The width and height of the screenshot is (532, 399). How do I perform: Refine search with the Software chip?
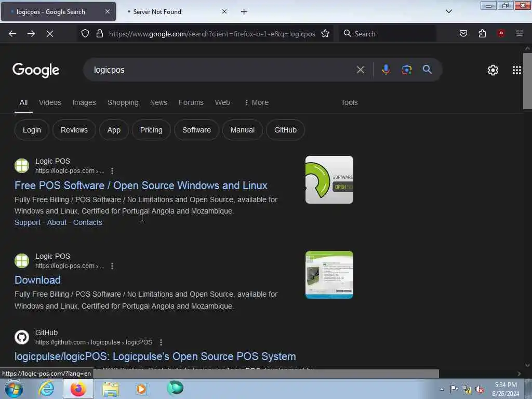[x=196, y=130]
